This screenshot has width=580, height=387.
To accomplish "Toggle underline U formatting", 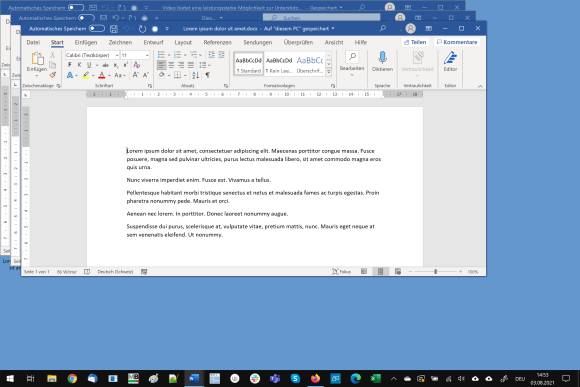I will (89, 65).
